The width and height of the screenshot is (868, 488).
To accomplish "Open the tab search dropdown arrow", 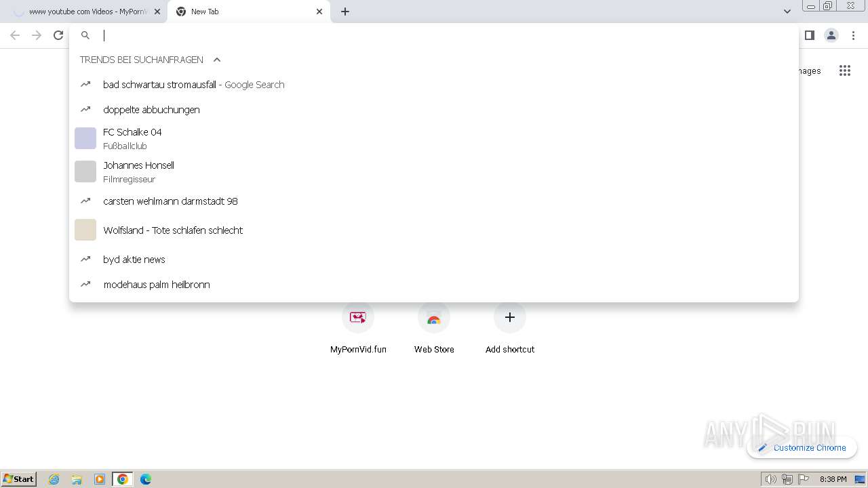I will point(787,12).
